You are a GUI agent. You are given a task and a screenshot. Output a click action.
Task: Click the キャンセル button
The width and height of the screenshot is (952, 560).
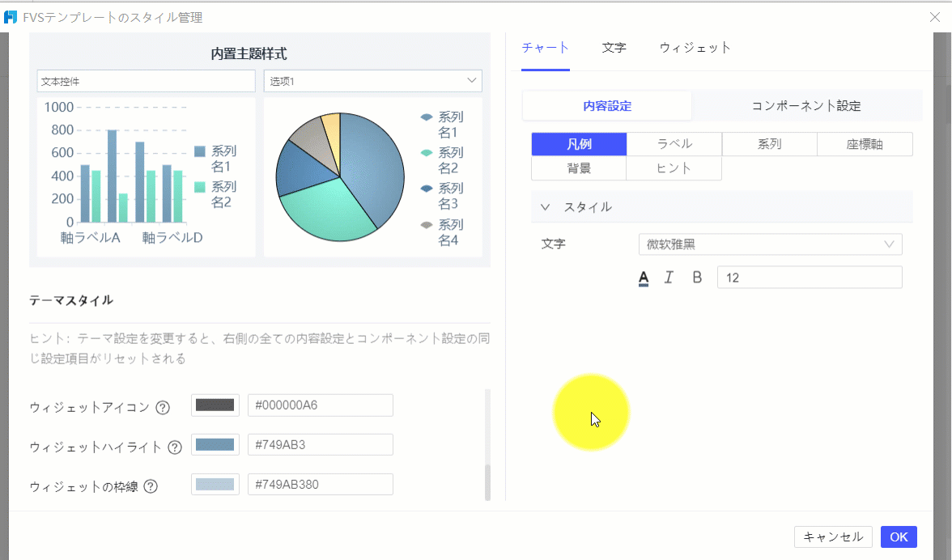point(833,537)
